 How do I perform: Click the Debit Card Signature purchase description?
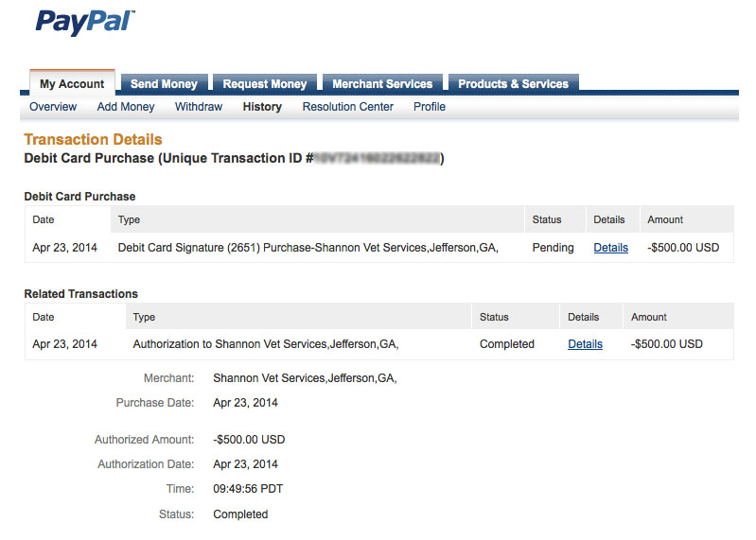(x=308, y=248)
